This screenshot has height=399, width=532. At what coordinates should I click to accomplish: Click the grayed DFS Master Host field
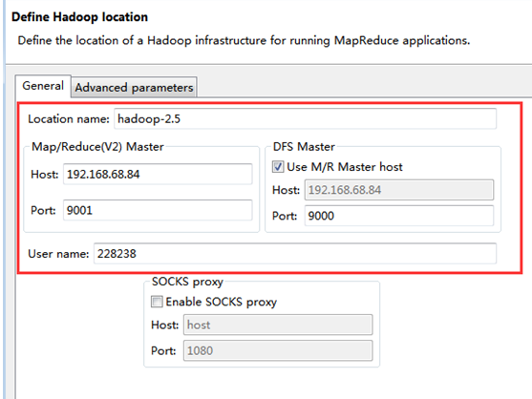pos(399,190)
